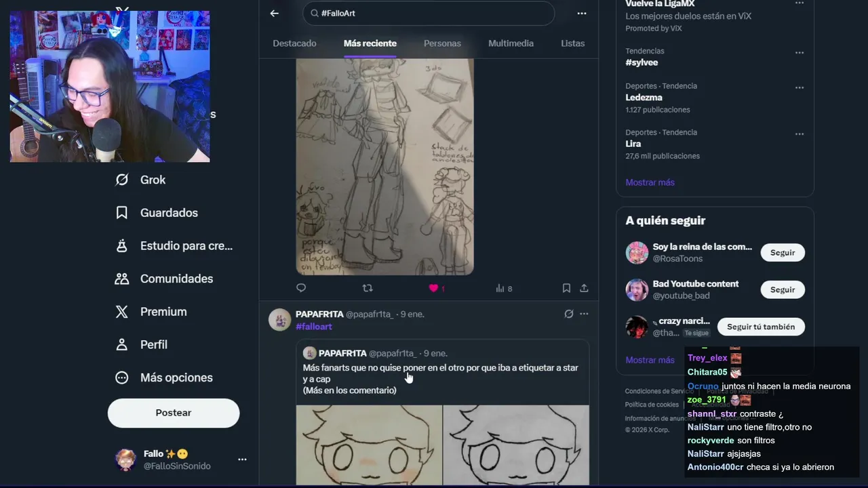Viewport: 868px width, 488px height.
Task: Click the Postear button
Action: tap(174, 413)
